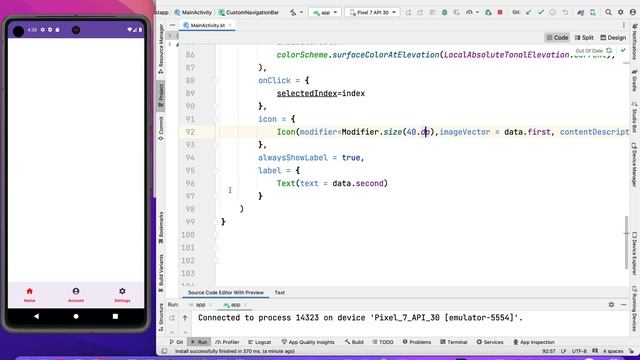Hide the Run panel with minimize icon
Viewport: 640px width, 360px height.
coord(624,304)
